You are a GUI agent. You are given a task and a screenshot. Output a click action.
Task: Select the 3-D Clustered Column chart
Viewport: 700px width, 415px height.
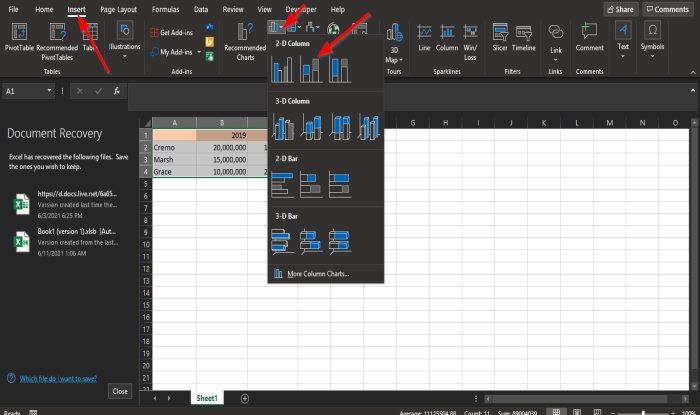283,127
